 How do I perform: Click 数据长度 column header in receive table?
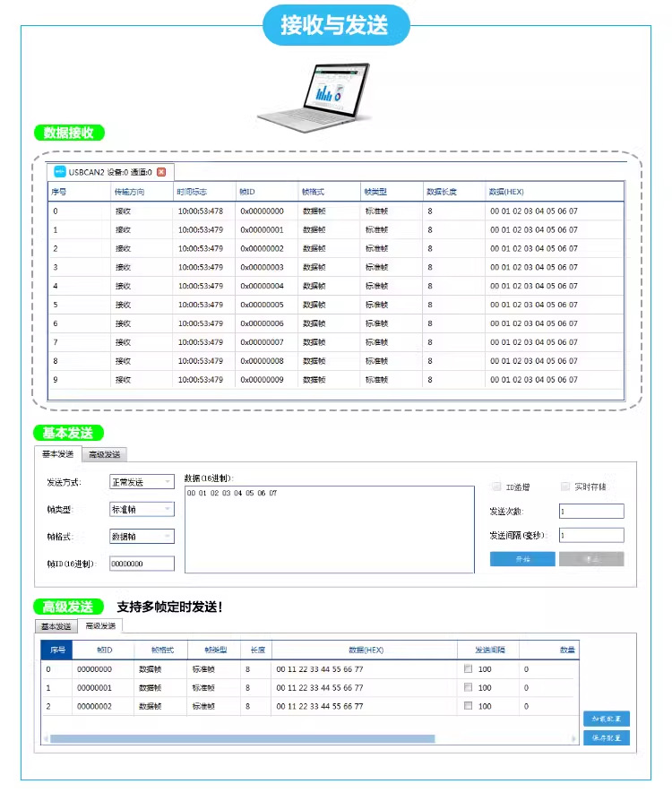point(453,192)
